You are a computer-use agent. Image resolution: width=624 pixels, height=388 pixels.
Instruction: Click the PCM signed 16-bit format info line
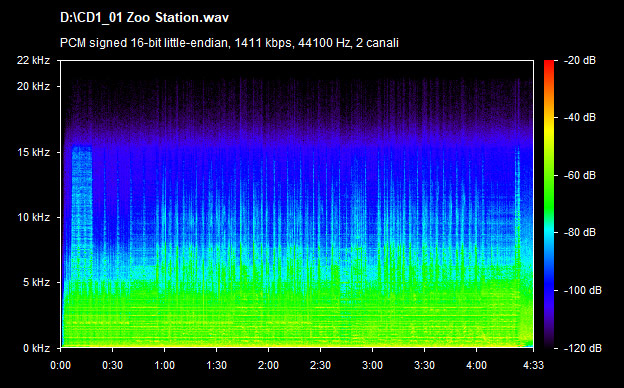pyautogui.click(x=229, y=43)
